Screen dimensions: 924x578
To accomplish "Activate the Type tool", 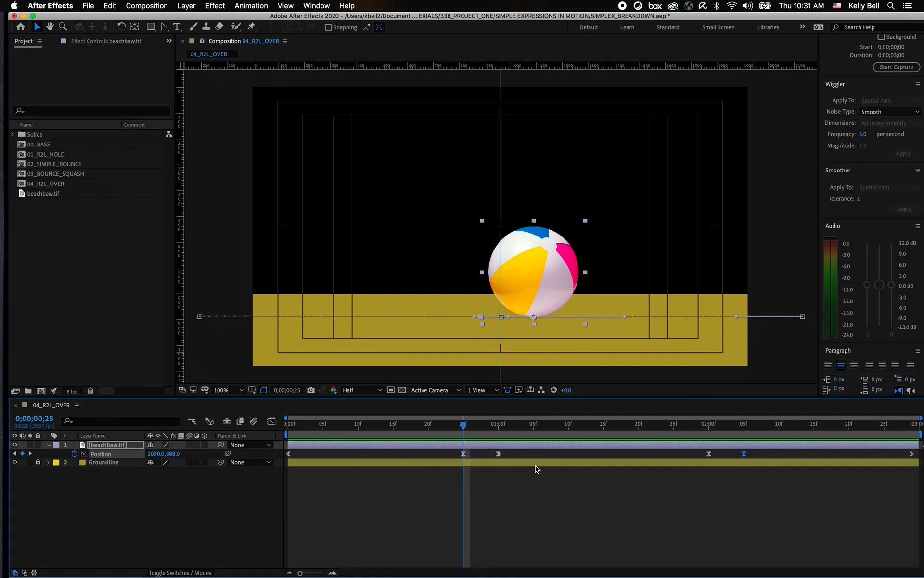I will point(178,26).
